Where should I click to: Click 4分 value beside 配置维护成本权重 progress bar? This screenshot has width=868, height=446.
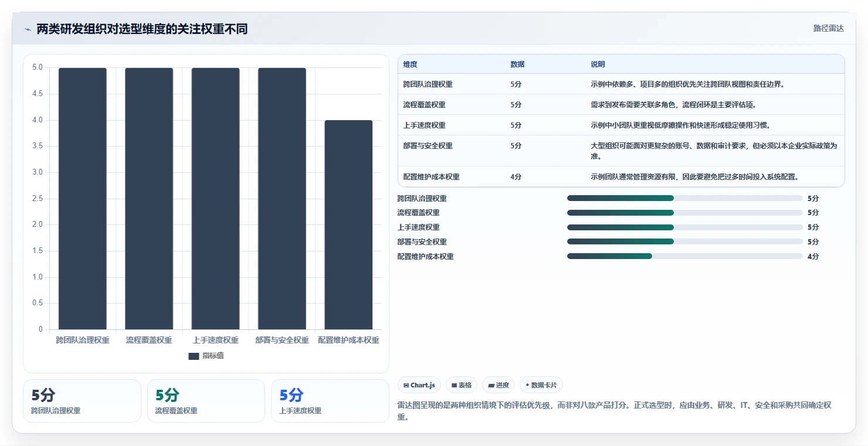[x=813, y=256]
